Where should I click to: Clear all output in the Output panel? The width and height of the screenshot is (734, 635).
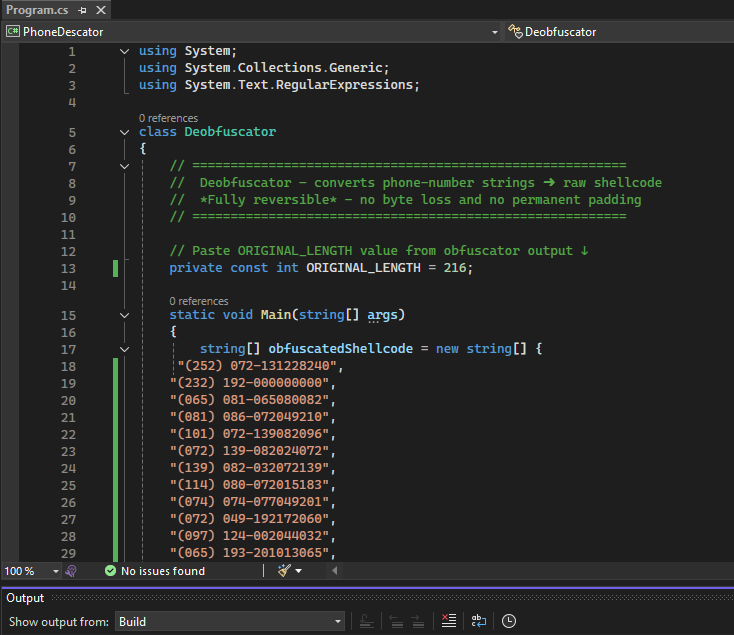(x=449, y=622)
